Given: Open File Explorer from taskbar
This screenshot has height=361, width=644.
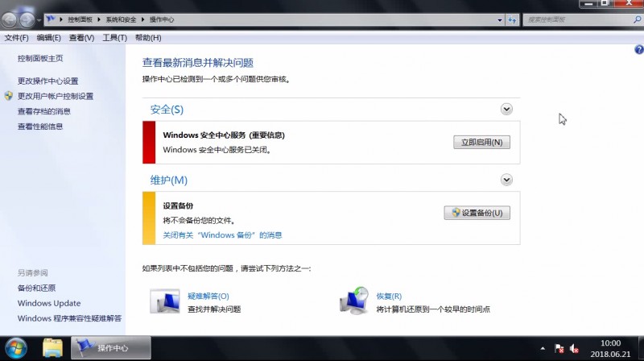Looking at the screenshot, I should pyautogui.click(x=52, y=348).
